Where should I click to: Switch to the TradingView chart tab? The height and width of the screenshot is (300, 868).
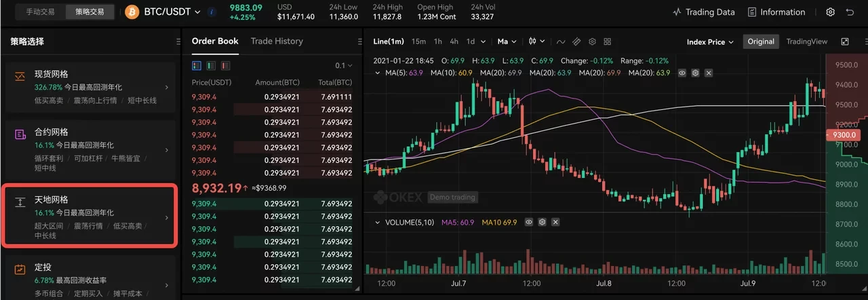[806, 41]
